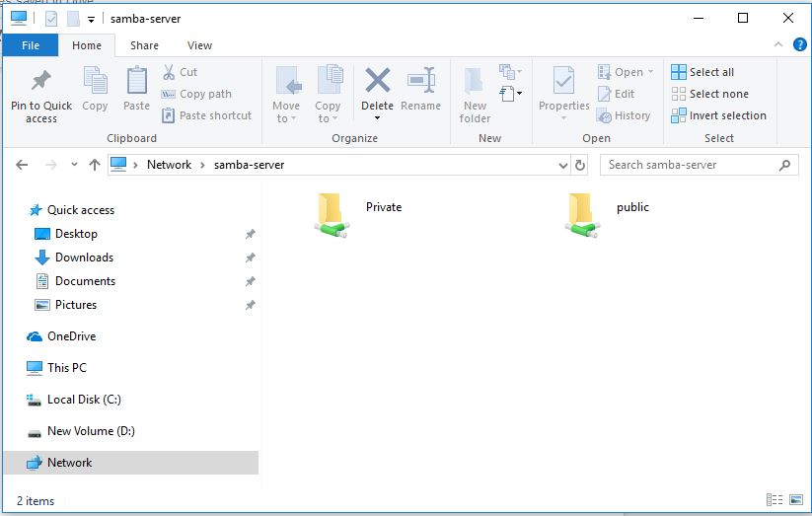812x516 pixels.
Task: Switch to the Share tab
Action: tap(144, 45)
